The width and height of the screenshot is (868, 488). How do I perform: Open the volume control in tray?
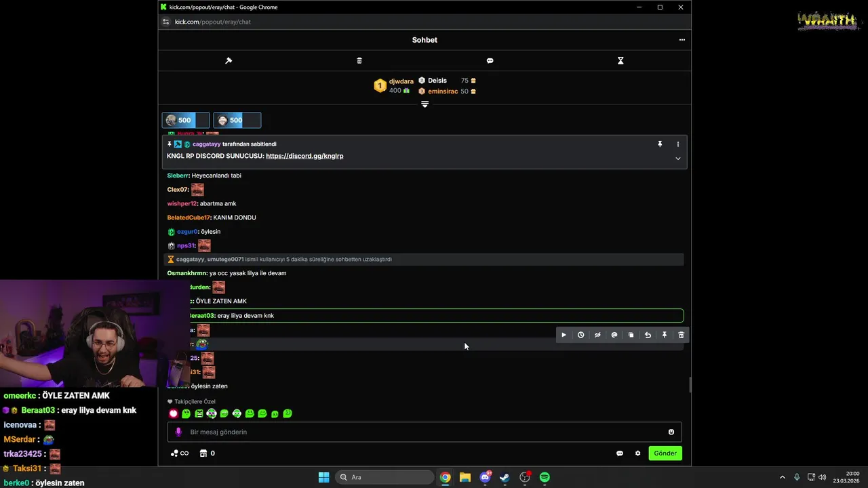point(822,477)
